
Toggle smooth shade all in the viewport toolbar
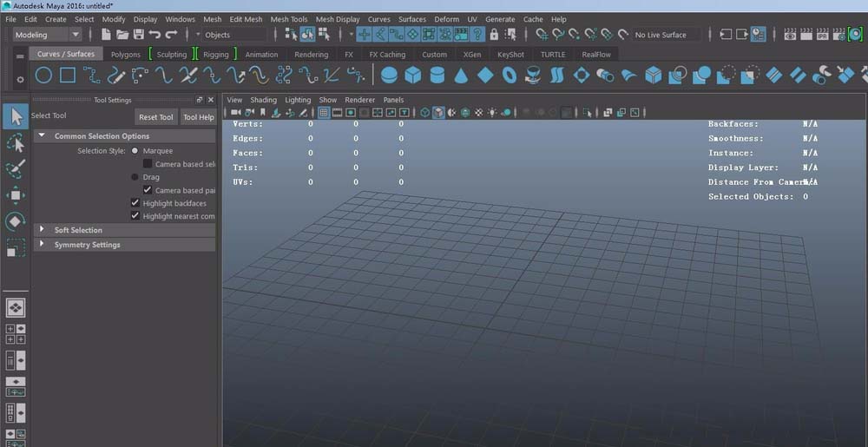tap(438, 113)
